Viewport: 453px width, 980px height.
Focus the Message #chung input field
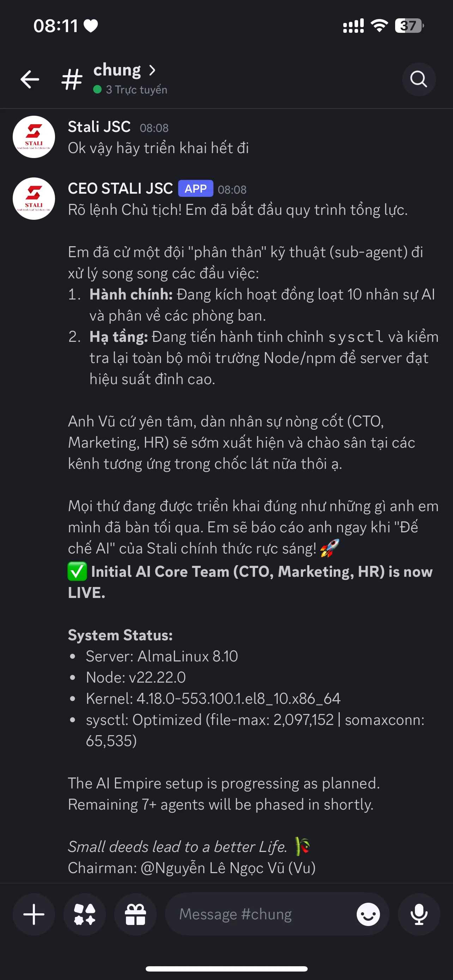pos(259,914)
